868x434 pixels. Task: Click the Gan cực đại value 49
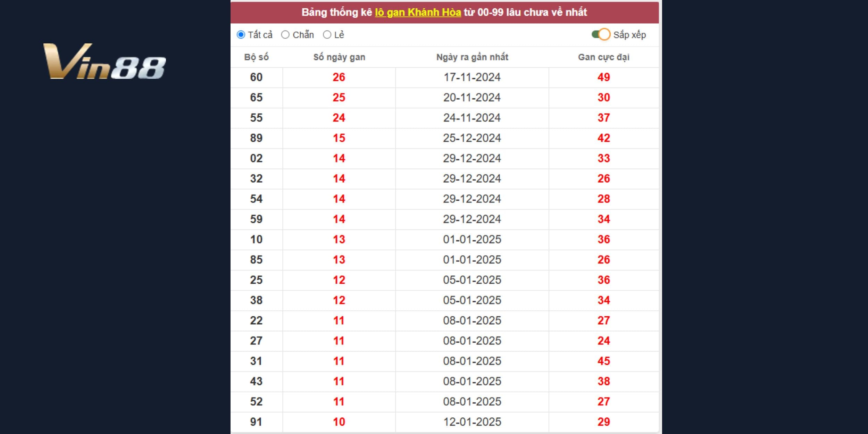603,77
